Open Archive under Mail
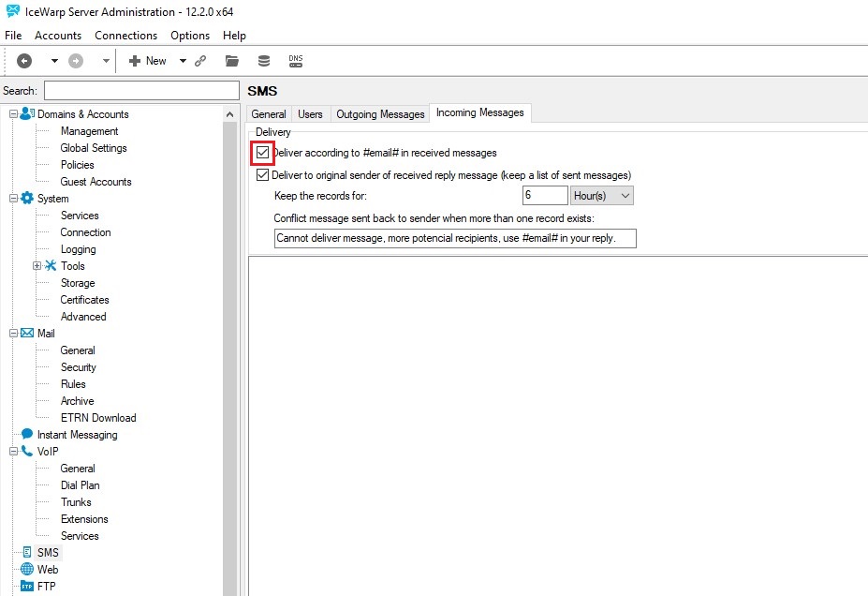 click(77, 401)
